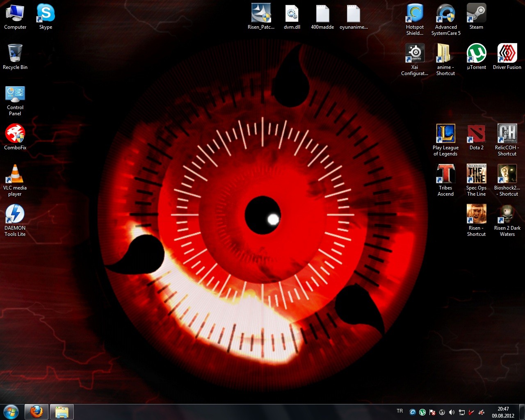Image resolution: width=525 pixels, height=420 pixels.
Task: Open the Computer desktop icon
Action: pos(15,17)
